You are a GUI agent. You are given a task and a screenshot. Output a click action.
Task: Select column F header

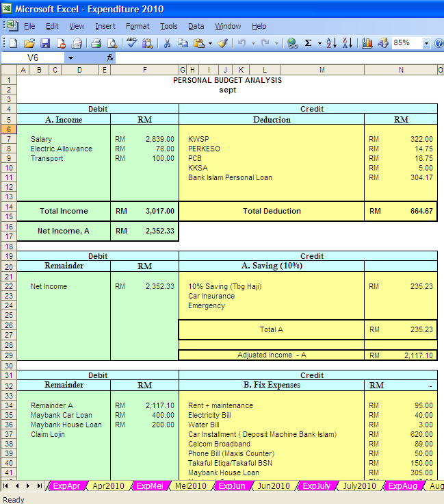click(x=144, y=70)
